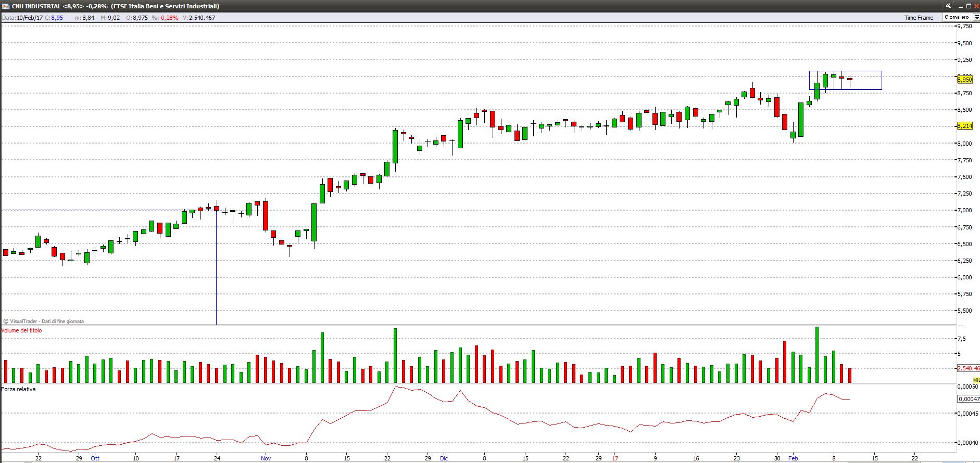
Task: Click the yellow '8,214' price tag on axis
Action: click(964, 126)
